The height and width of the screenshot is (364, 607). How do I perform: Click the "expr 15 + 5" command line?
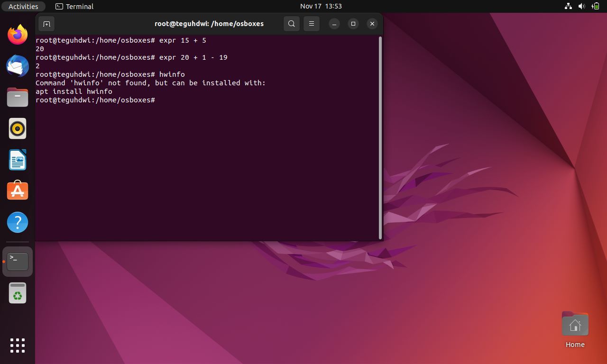(x=121, y=40)
